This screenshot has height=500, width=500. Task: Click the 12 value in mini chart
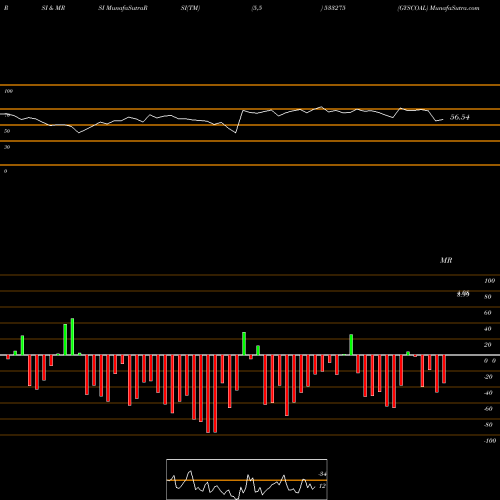[322, 486]
